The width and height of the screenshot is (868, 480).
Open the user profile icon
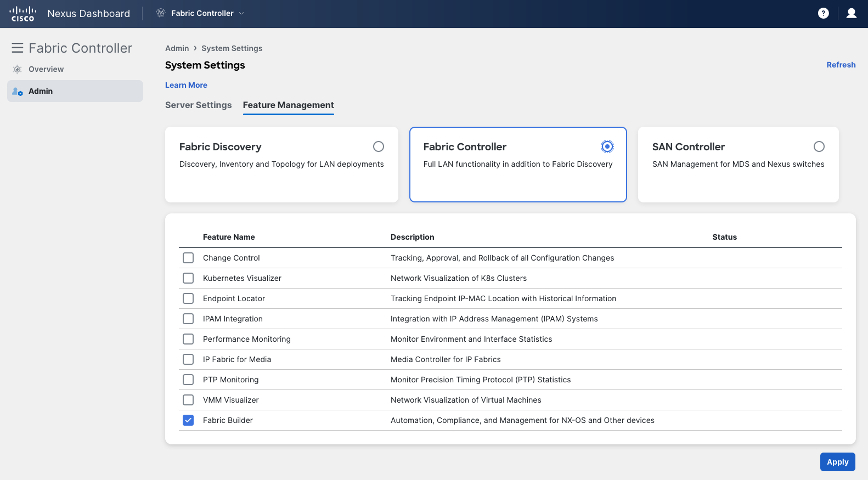pos(851,13)
